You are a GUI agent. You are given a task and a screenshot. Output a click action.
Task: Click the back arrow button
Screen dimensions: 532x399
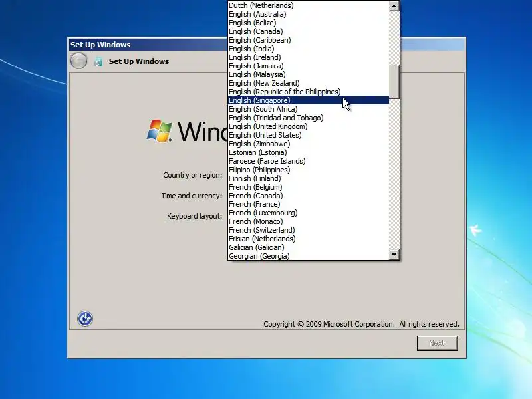point(78,61)
